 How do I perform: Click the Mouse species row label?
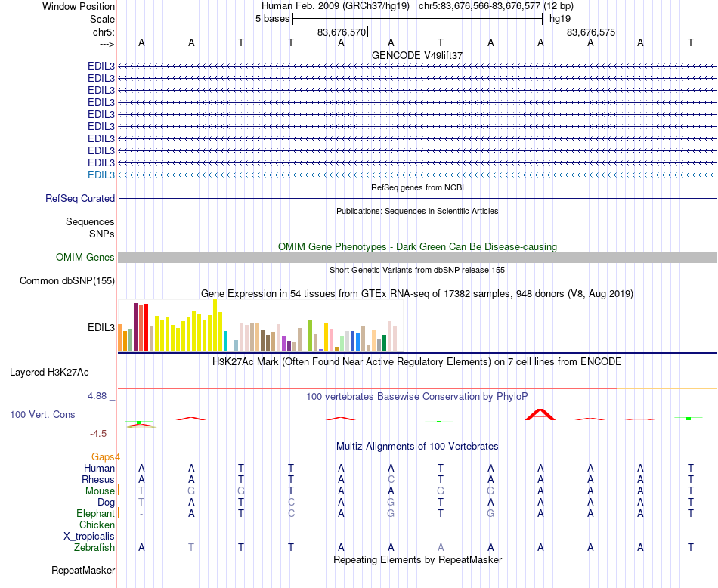(x=100, y=491)
